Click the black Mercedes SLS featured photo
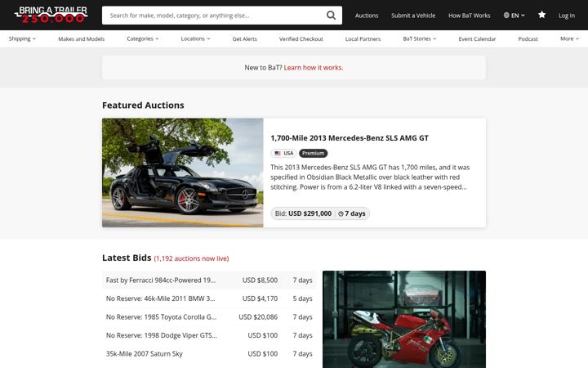The width and height of the screenshot is (588, 368). click(x=183, y=173)
